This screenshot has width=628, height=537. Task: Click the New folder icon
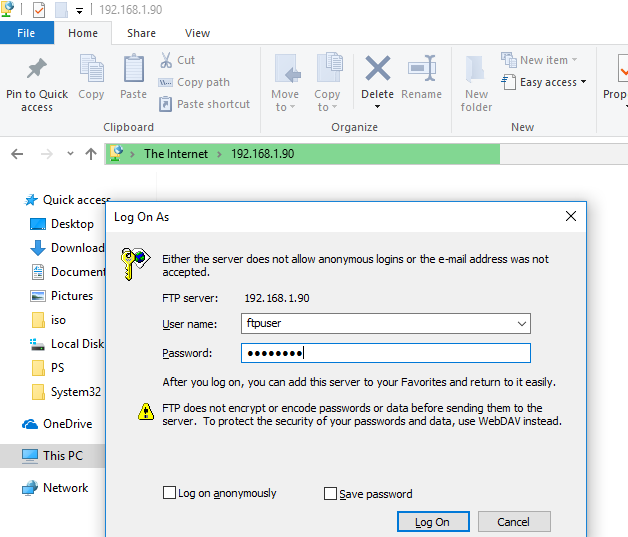coord(476,68)
